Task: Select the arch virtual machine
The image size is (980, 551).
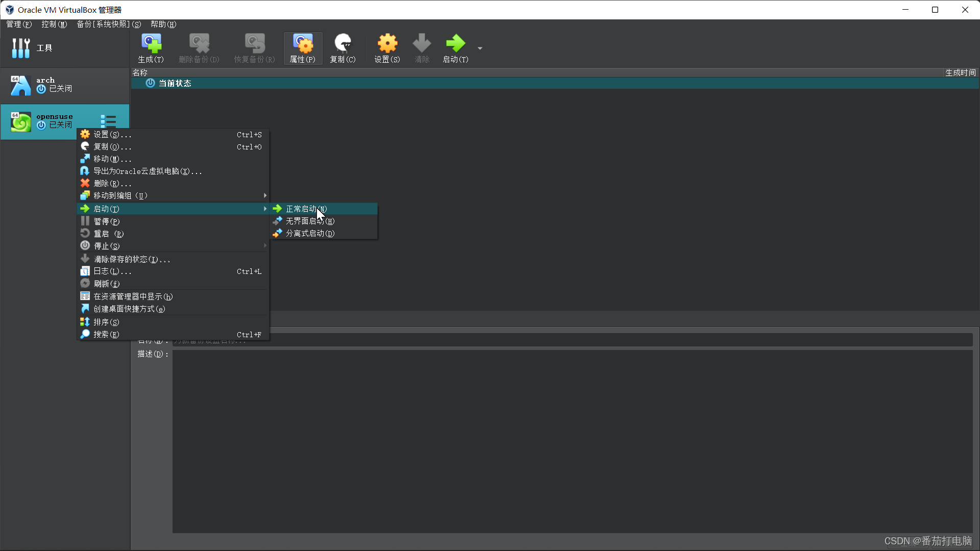Action: [x=64, y=85]
